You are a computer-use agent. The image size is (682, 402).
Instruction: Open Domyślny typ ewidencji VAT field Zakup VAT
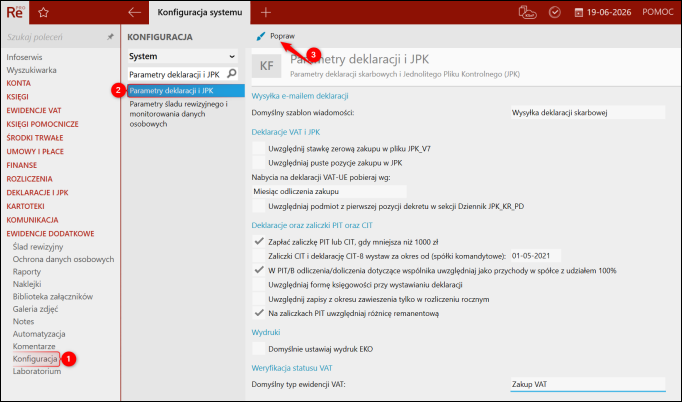tap(588, 384)
